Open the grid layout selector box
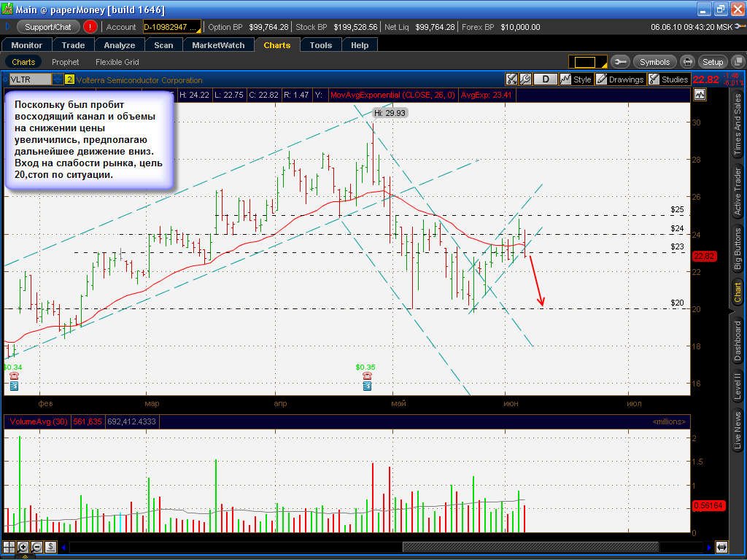 [x=587, y=62]
